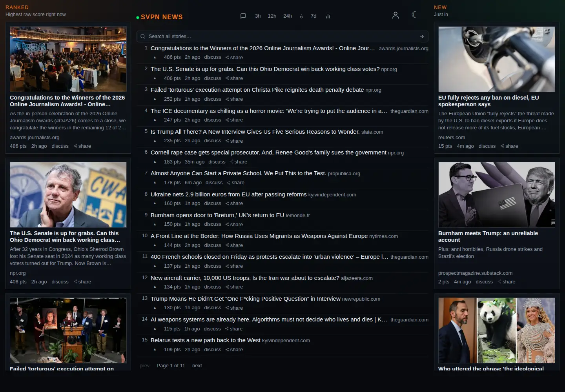Upvote the Almost Anyone Can Start a Private School story
This screenshot has width=565, height=392.
coord(155,183)
